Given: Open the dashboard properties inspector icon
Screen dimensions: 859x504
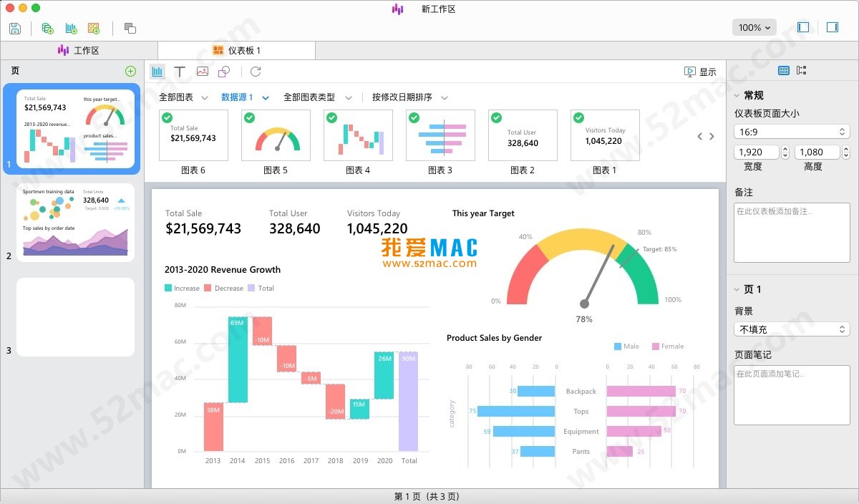Looking at the screenshot, I should (784, 70).
